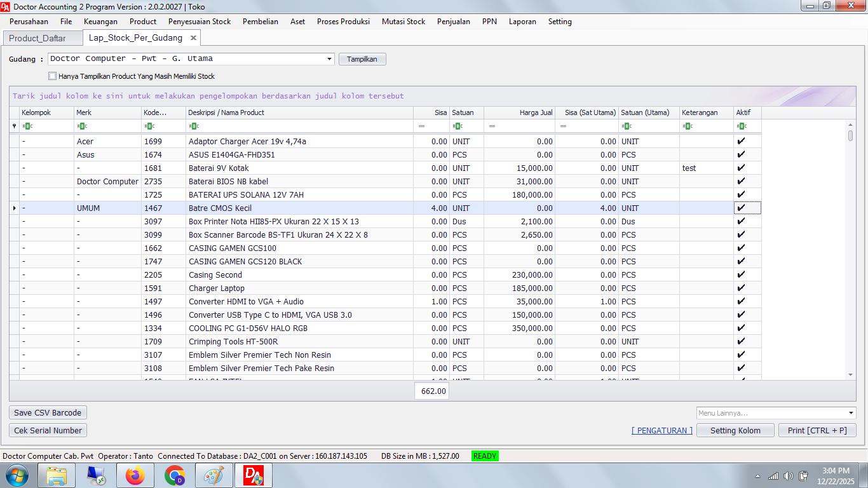Launch Paint from the taskbar
Viewport: 868px width, 488px height.
pyautogui.click(x=214, y=475)
